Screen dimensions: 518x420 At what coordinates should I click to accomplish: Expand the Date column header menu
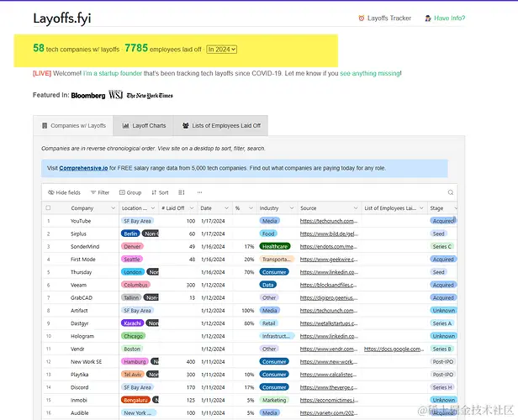coord(226,208)
